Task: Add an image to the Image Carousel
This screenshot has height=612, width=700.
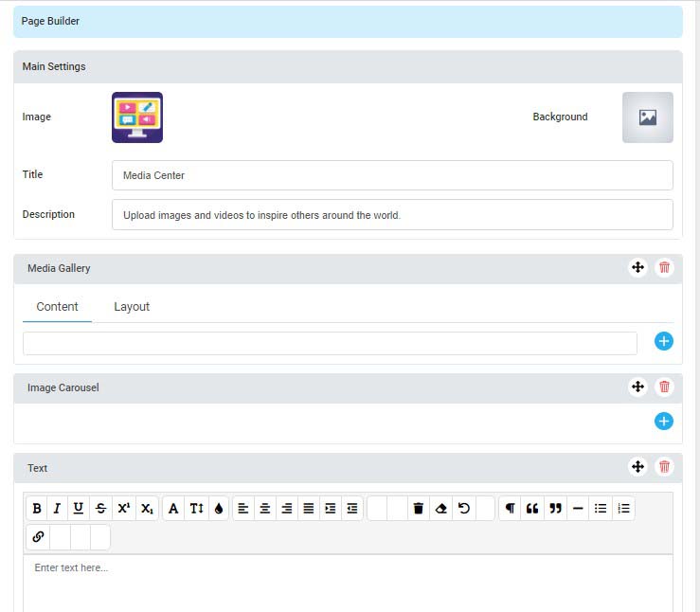Action: click(664, 421)
